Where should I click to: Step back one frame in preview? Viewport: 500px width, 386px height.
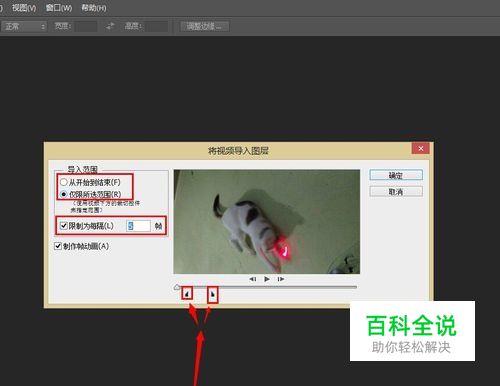click(253, 279)
